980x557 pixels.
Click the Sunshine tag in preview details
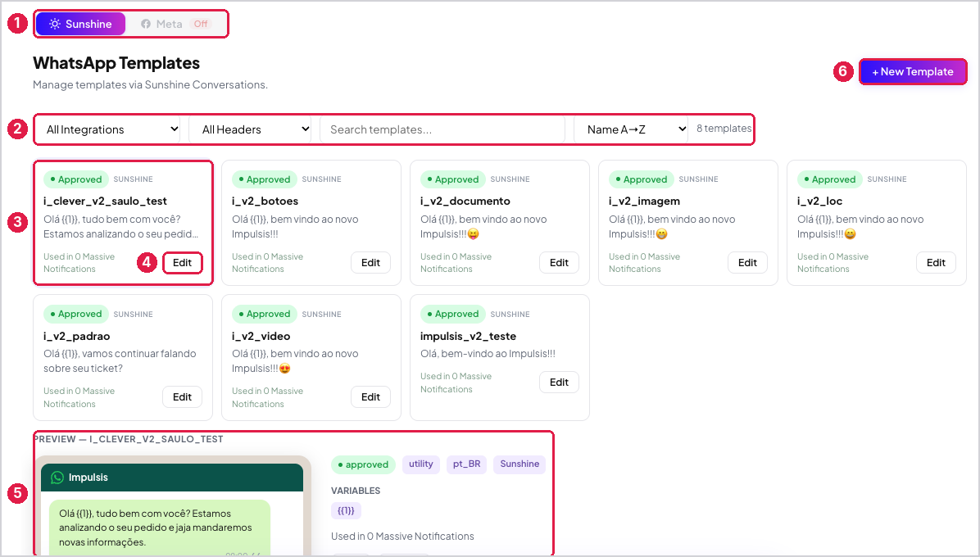point(519,464)
